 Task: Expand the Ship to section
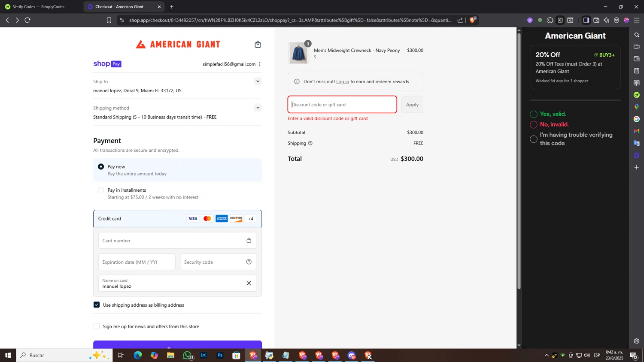coord(258,81)
